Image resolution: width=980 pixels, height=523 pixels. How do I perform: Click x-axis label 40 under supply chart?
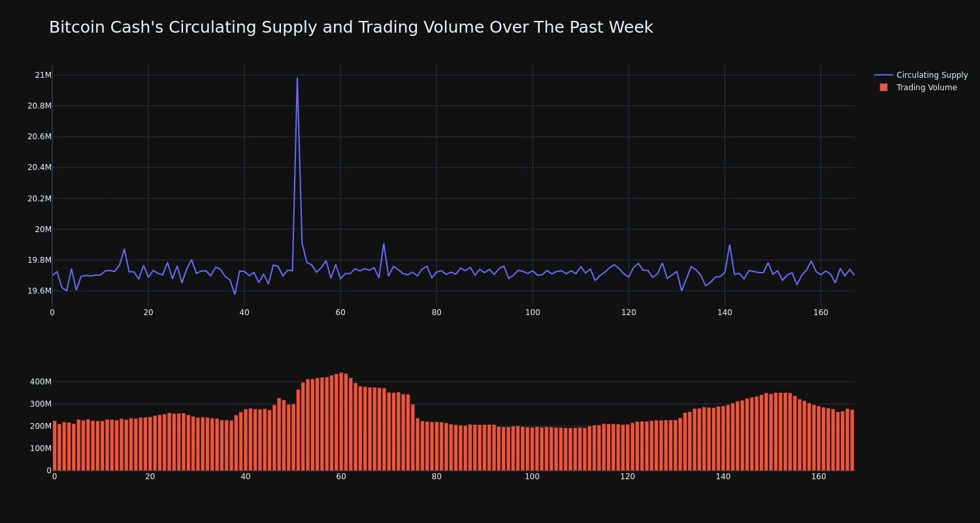(x=244, y=312)
